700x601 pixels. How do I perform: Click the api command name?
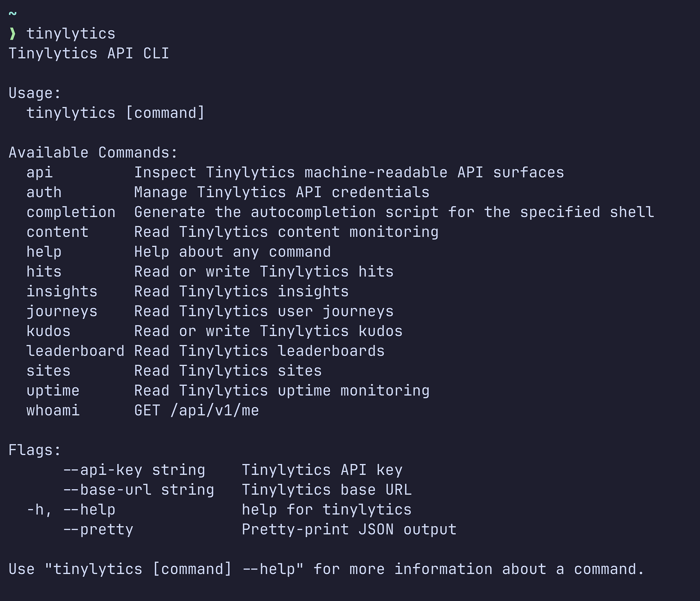click(39, 173)
